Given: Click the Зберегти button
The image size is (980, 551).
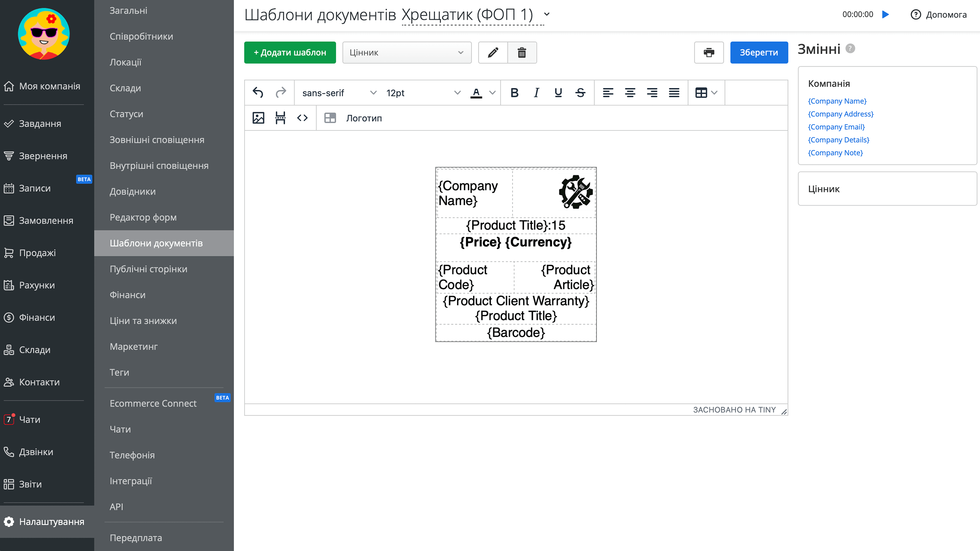Looking at the screenshot, I should click(x=759, y=52).
